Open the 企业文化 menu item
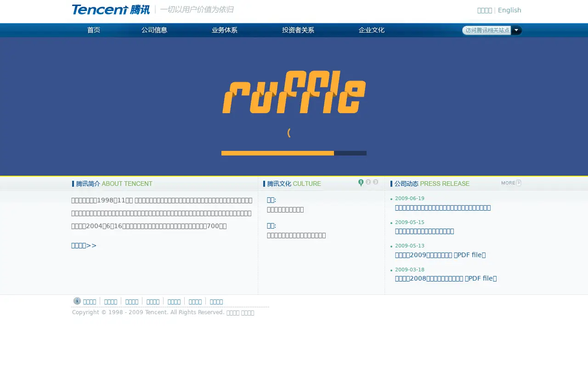This screenshot has width=588, height=368. [x=372, y=30]
